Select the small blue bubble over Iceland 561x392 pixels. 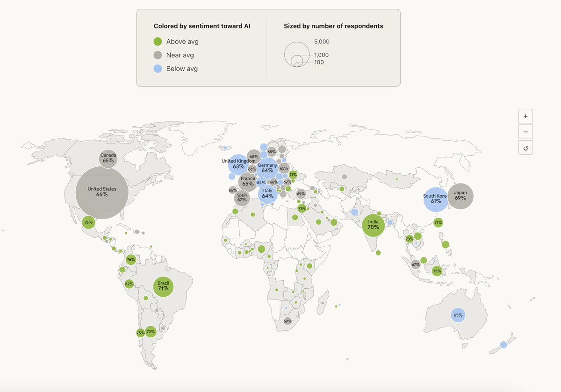225,148
